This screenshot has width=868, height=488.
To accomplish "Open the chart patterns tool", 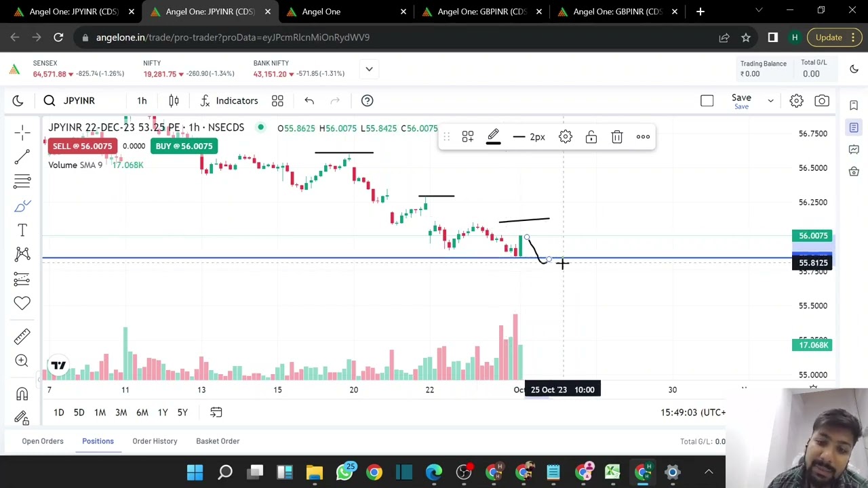I will click(22, 254).
